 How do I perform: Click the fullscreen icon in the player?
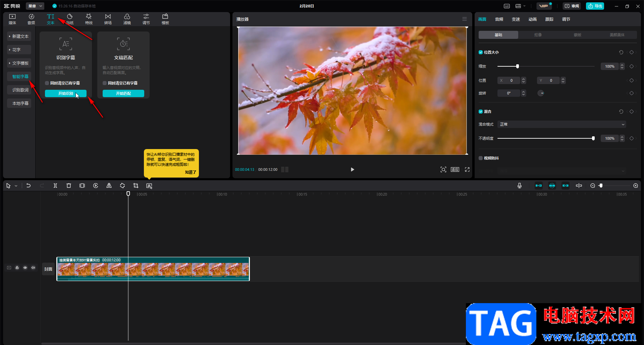coord(467,169)
